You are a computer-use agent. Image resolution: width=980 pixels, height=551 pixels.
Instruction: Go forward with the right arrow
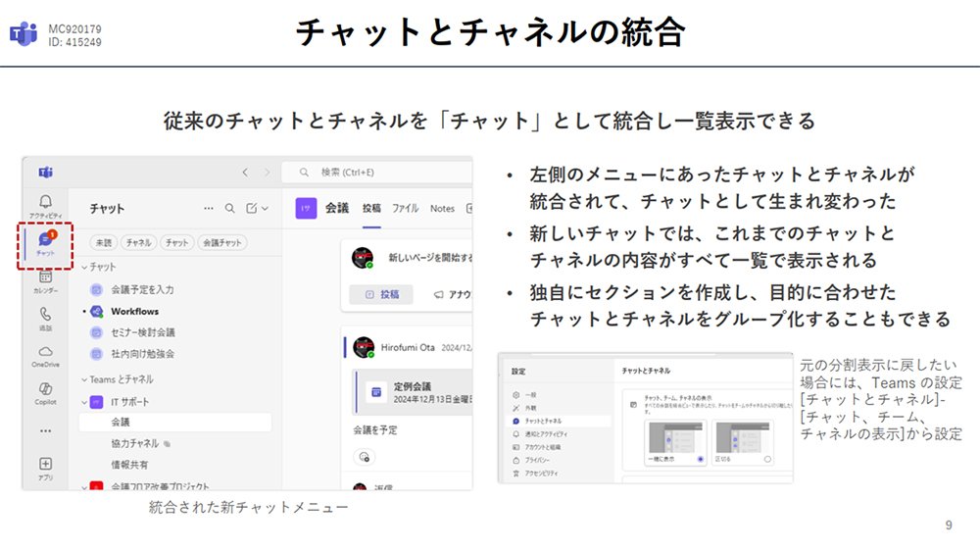point(267,172)
